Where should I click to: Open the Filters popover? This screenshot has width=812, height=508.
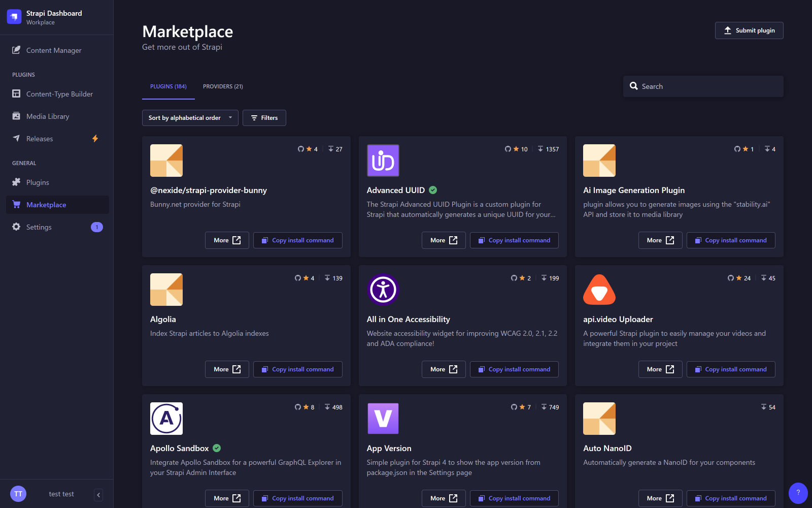pyautogui.click(x=264, y=118)
